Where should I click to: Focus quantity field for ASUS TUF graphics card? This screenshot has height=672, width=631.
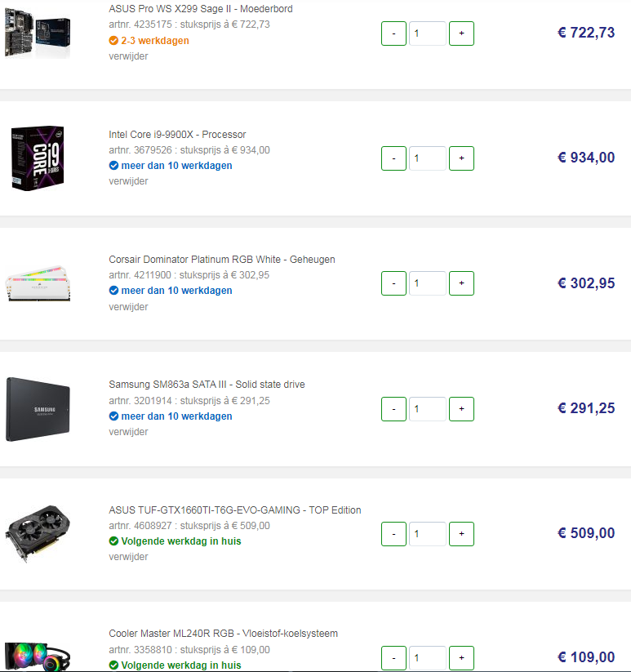pos(428,534)
